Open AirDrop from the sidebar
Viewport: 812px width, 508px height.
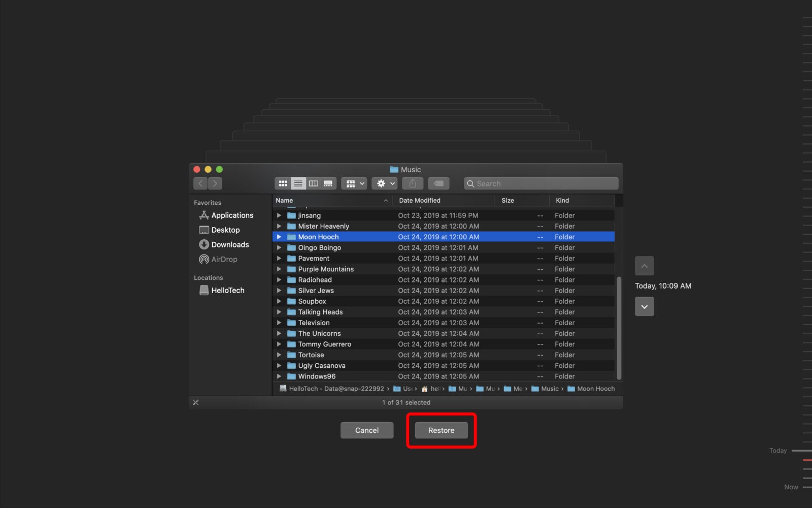pyautogui.click(x=224, y=259)
